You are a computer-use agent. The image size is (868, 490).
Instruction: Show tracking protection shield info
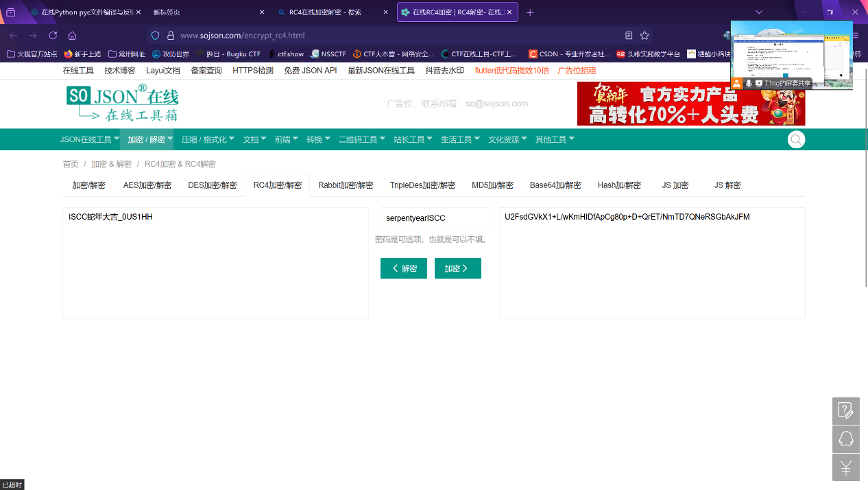tap(156, 36)
